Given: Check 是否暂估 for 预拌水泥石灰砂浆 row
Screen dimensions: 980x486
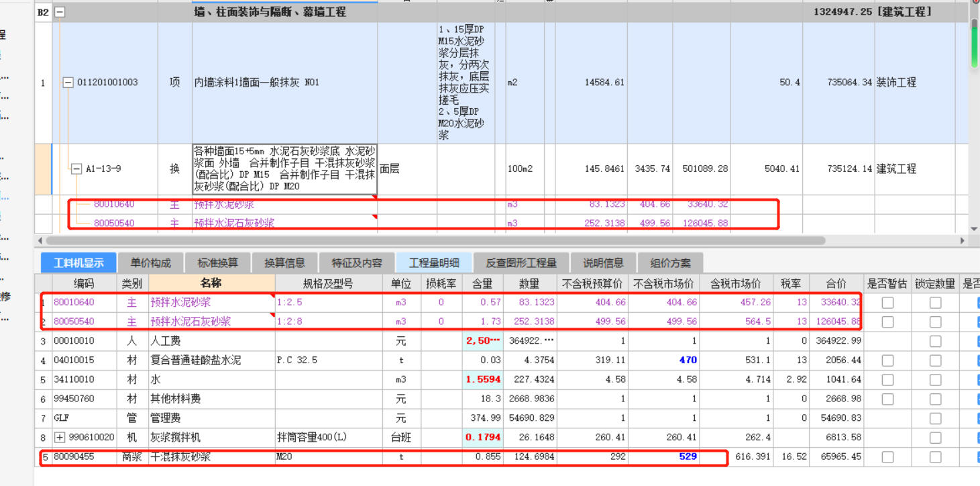Looking at the screenshot, I should coord(887,322).
